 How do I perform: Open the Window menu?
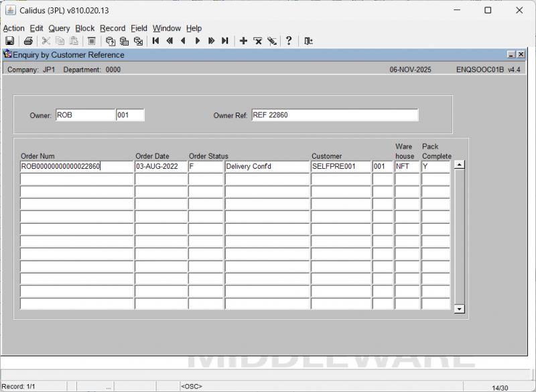166,28
